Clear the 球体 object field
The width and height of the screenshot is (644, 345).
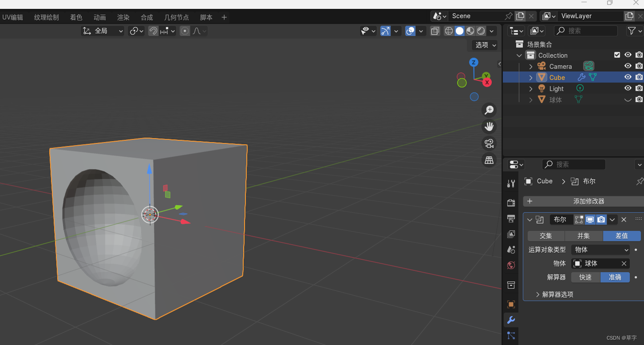pyautogui.click(x=624, y=263)
